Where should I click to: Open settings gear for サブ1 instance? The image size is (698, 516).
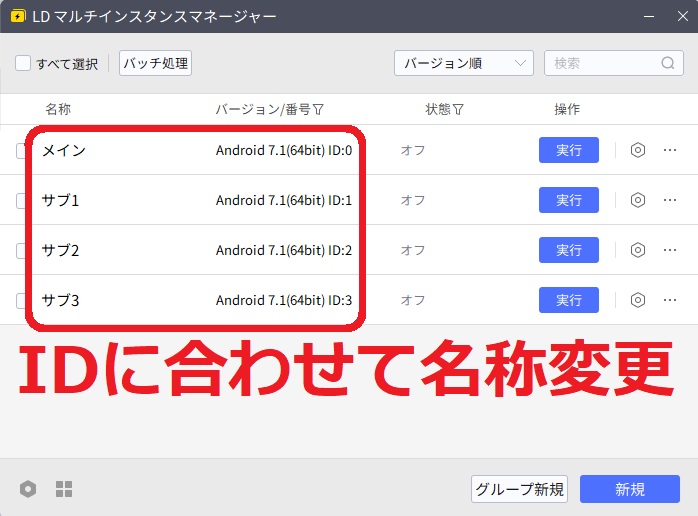(638, 200)
